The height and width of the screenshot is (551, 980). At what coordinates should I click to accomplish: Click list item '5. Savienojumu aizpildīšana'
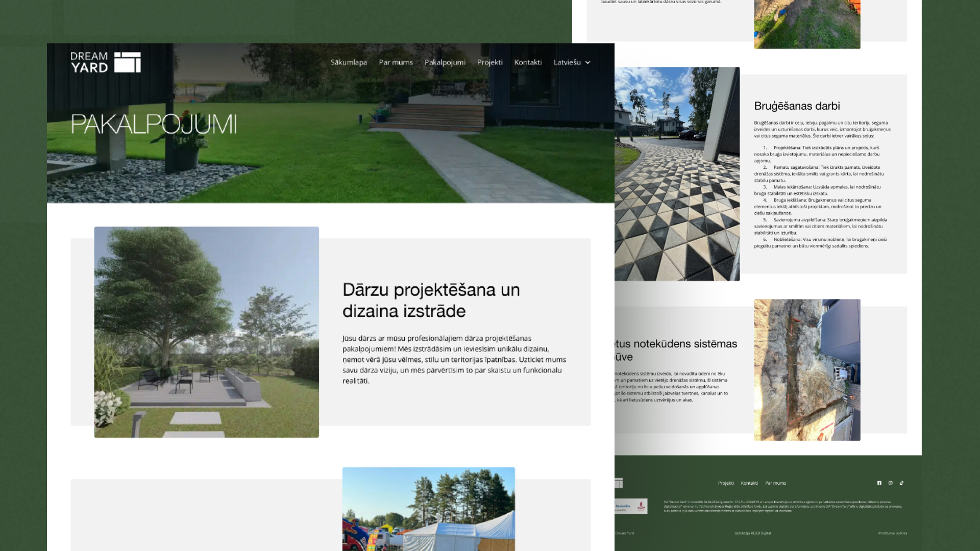820,226
